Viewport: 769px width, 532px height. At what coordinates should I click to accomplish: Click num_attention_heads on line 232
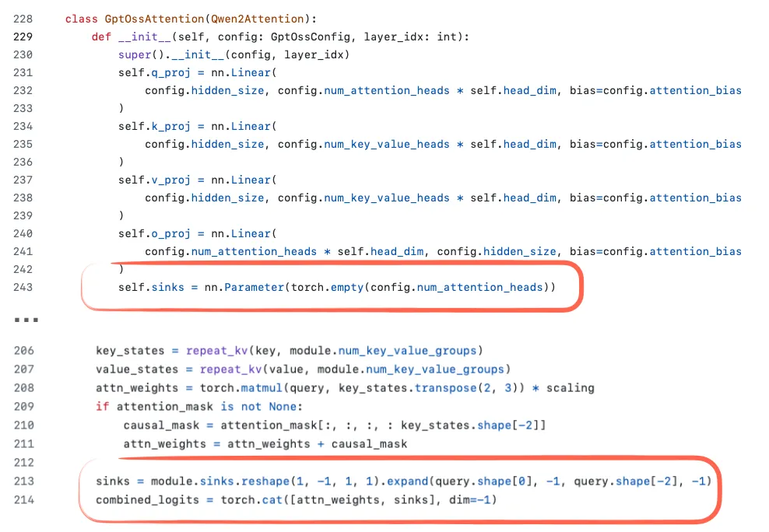click(387, 91)
